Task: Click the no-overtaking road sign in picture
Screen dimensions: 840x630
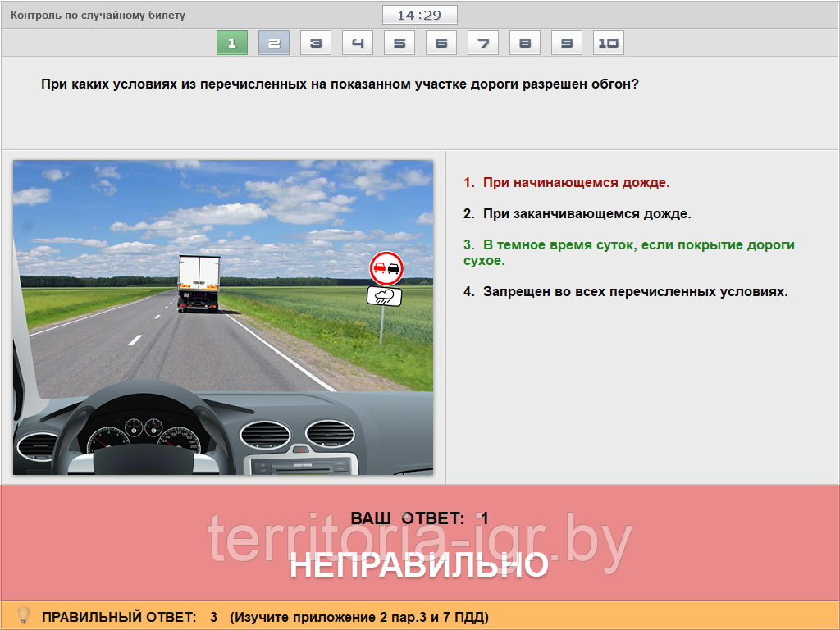Action: pos(385,268)
